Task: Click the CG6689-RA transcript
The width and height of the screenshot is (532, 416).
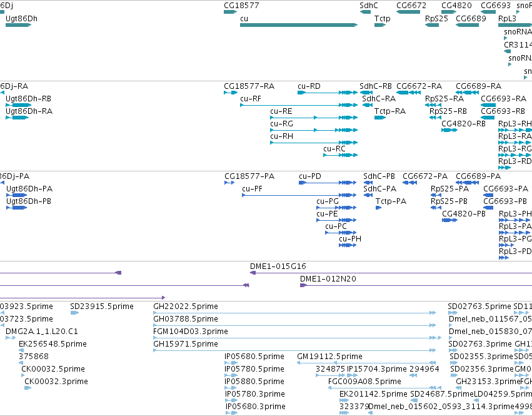Action: pyautogui.click(x=467, y=93)
